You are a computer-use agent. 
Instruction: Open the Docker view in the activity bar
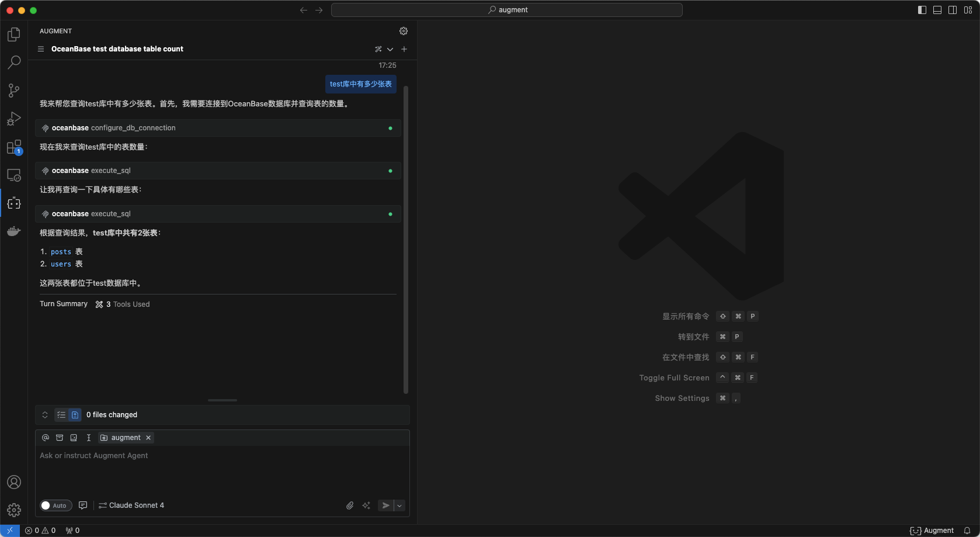(14, 231)
